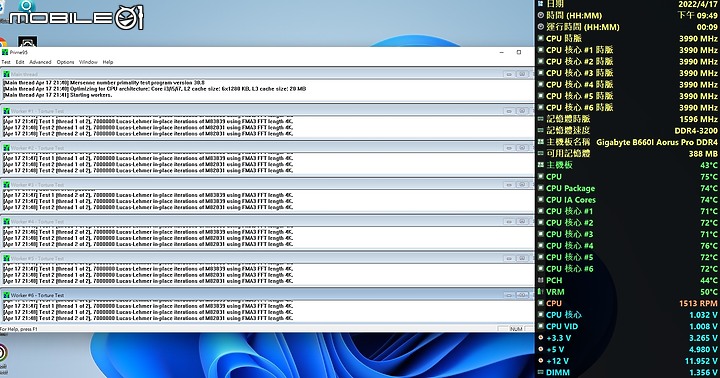Click the Prime95 title bar app icon
Image resolution: width=720 pixels, height=378 pixels.
[x=5, y=52]
